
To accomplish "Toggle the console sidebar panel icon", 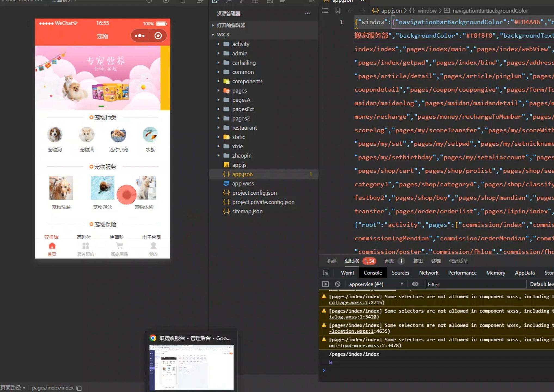I will [325, 284].
